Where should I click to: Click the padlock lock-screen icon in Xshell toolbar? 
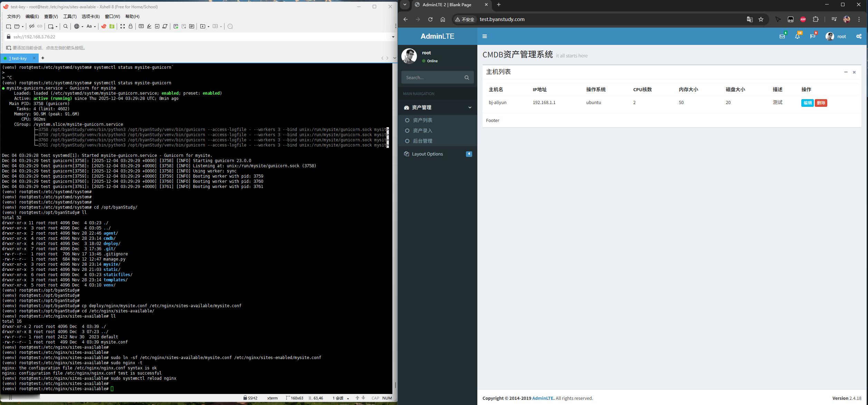pyautogui.click(x=131, y=26)
